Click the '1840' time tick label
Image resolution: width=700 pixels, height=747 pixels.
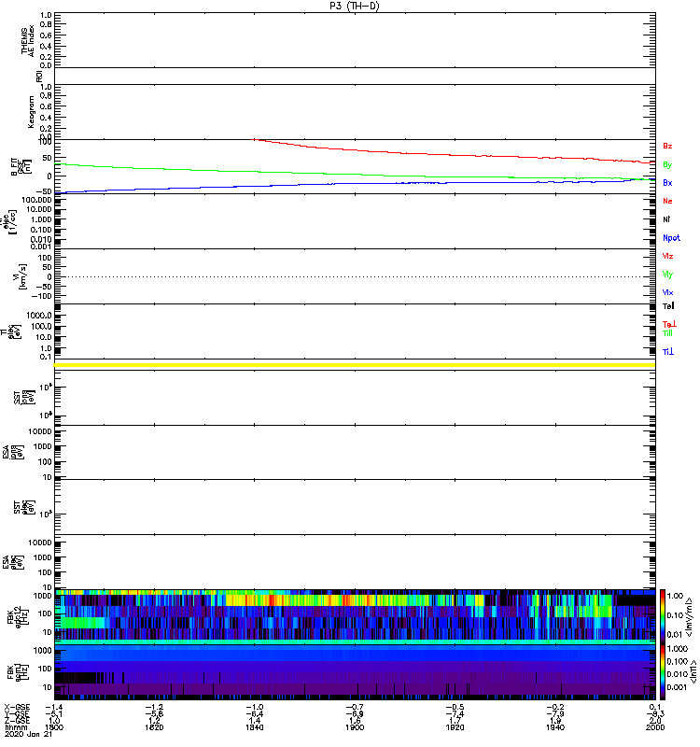click(x=254, y=727)
